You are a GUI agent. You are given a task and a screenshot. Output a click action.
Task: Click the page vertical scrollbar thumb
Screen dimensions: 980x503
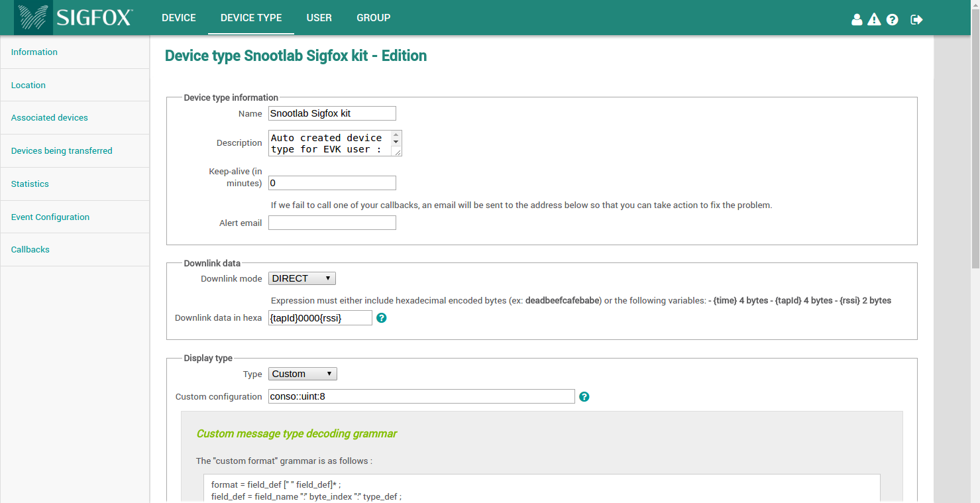[975, 138]
